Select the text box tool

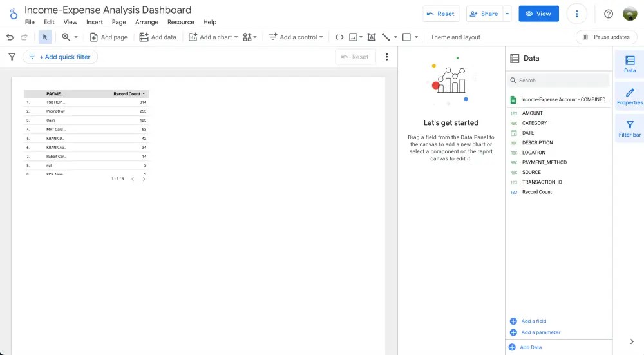(x=371, y=37)
